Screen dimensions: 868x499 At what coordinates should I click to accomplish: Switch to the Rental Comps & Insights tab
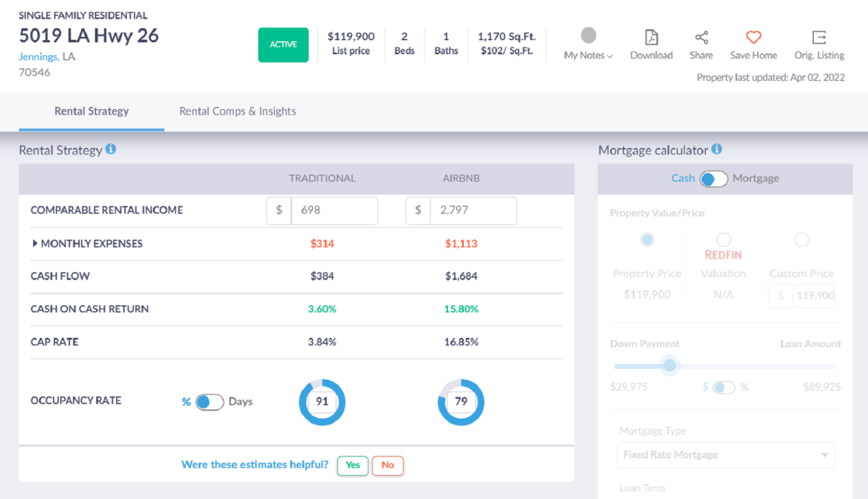coord(237,111)
